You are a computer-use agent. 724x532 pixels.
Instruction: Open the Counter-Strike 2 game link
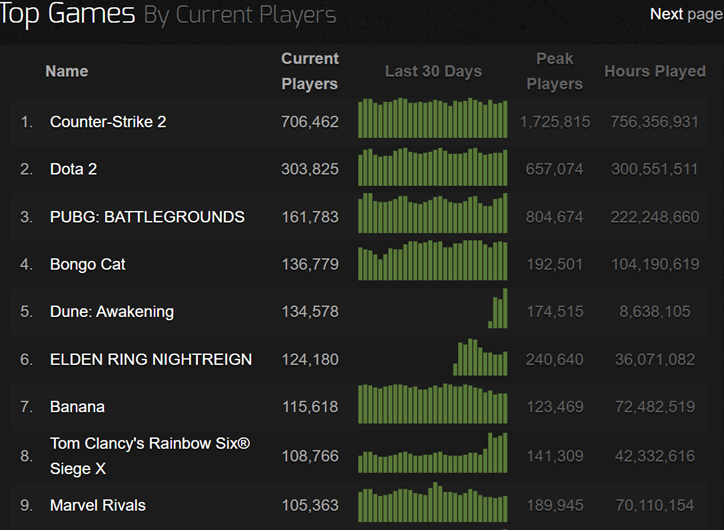[x=108, y=122]
